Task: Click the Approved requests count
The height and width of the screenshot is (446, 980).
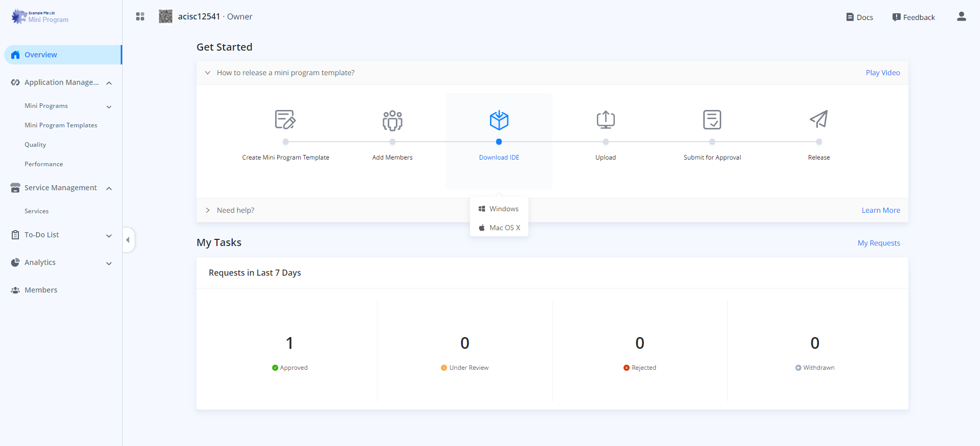Action: 289,343
